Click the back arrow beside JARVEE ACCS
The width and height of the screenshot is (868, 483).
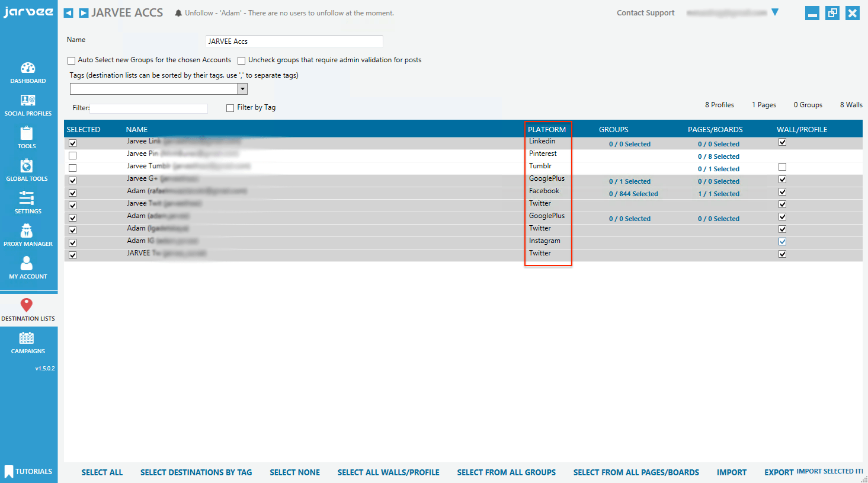pyautogui.click(x=69, y=13)
